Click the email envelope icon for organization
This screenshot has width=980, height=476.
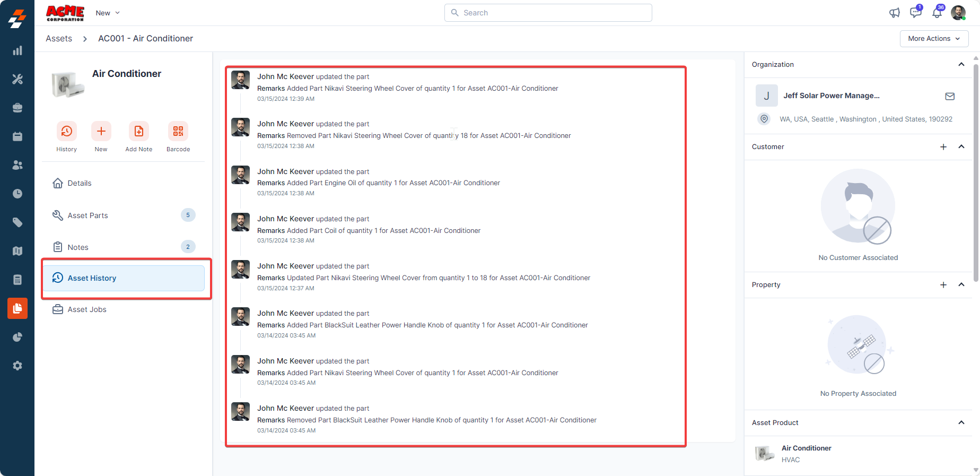pyautogui.click(x=950, y=96)
